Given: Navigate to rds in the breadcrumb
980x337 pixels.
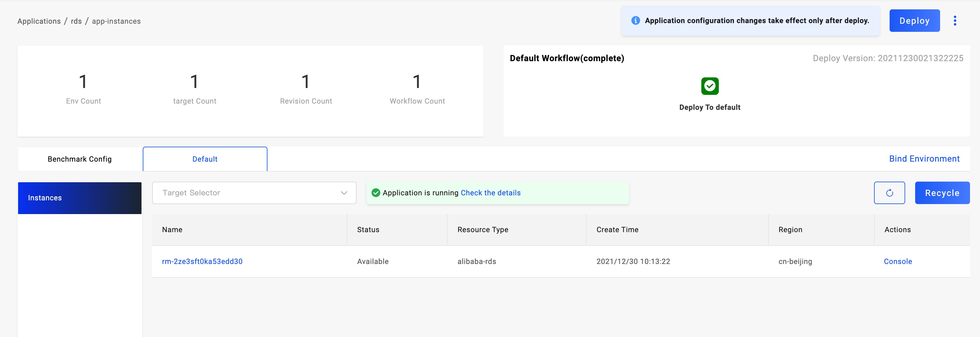Looking at the screenshot, I should (76, 21).
